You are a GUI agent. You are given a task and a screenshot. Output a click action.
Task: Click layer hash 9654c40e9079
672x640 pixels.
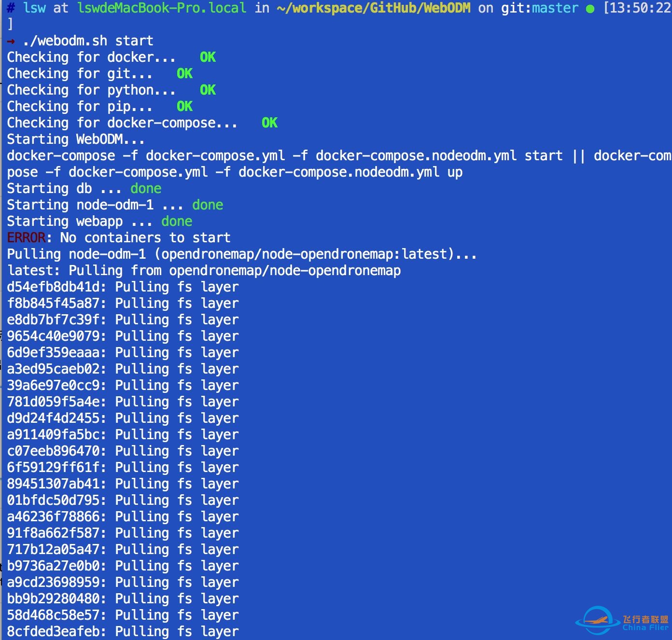[53, 336]
